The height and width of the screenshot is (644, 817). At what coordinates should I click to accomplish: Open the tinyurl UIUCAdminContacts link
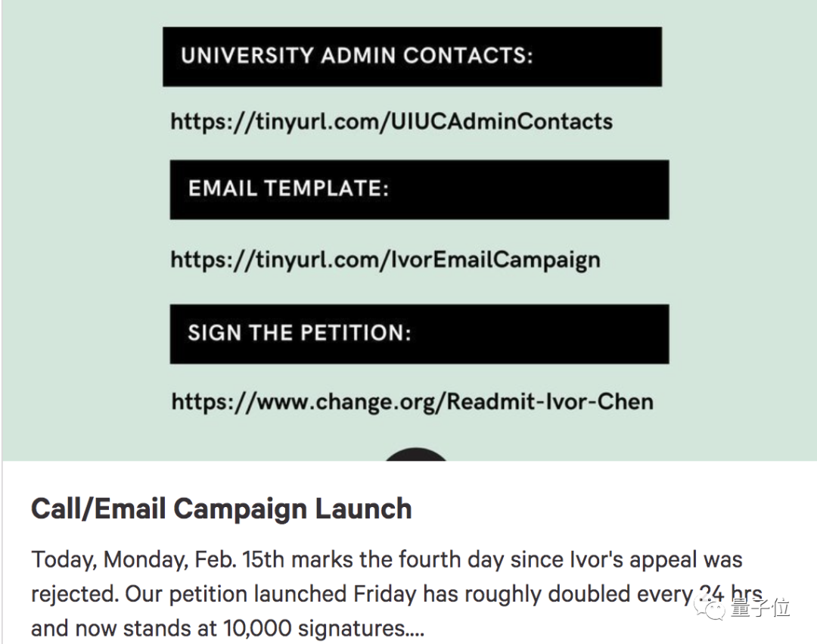click(x=391, y=121)
